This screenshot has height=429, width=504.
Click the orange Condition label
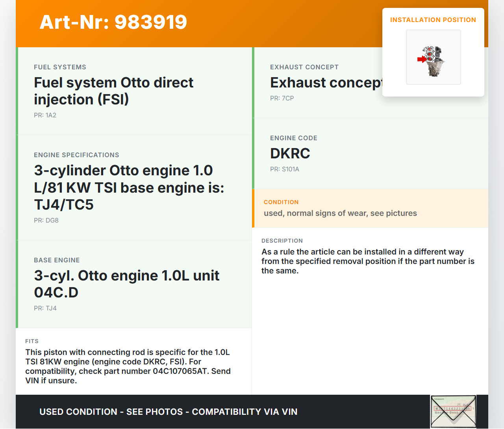click(x=281, y=202)
